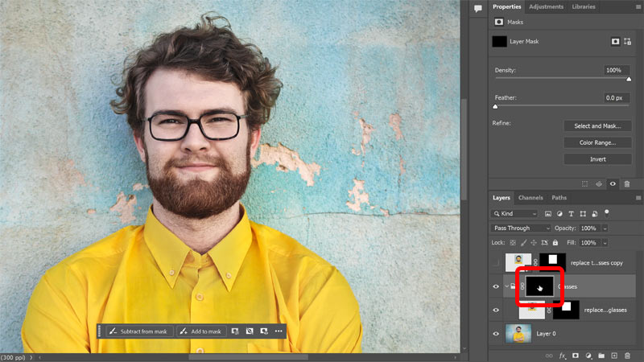Click the vector mask icon in Properties
This screenshot has height=362, width=644.
click(x=629, y=41)
